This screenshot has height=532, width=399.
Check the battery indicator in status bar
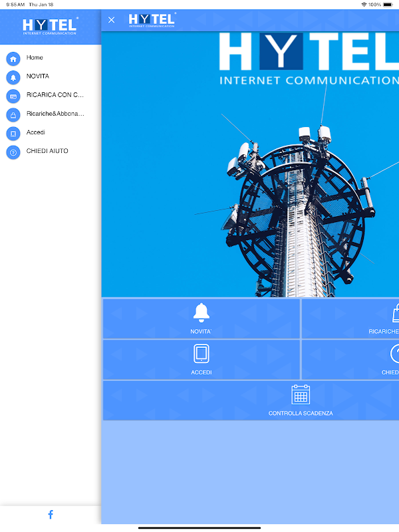(388, 5)
